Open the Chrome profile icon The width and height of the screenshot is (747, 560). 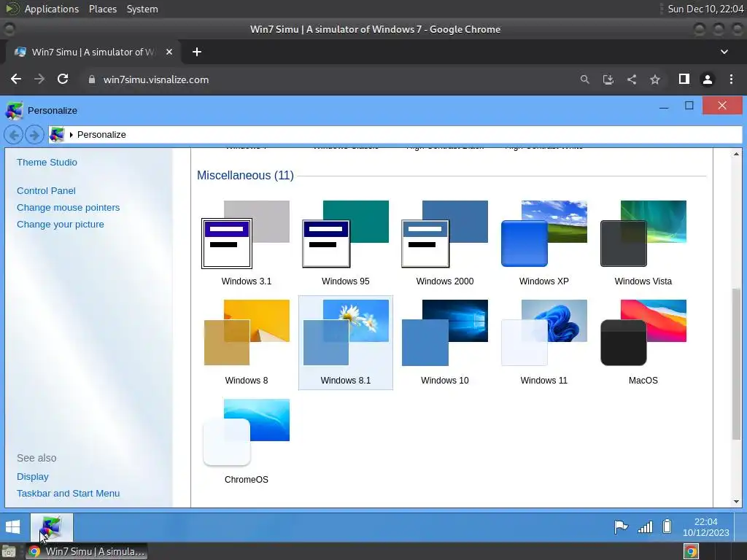pyautogui.click(x=708, y=79)
